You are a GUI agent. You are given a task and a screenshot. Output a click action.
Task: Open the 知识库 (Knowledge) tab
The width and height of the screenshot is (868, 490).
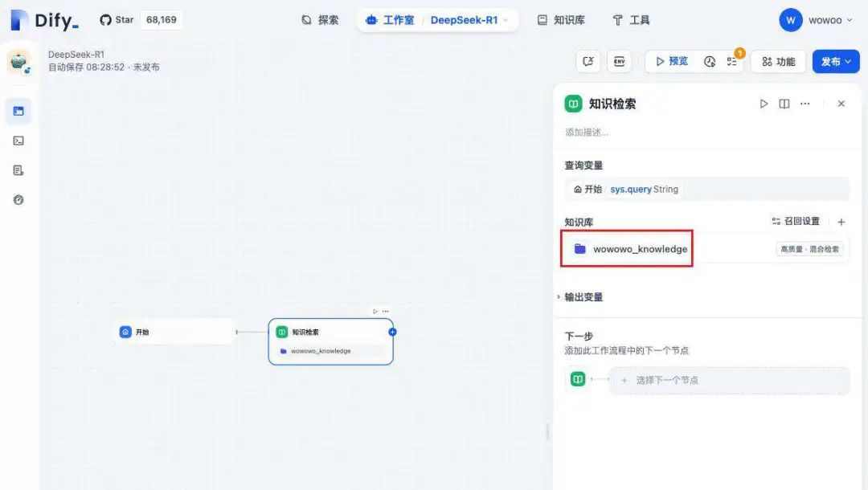click(x=561, y=20)
